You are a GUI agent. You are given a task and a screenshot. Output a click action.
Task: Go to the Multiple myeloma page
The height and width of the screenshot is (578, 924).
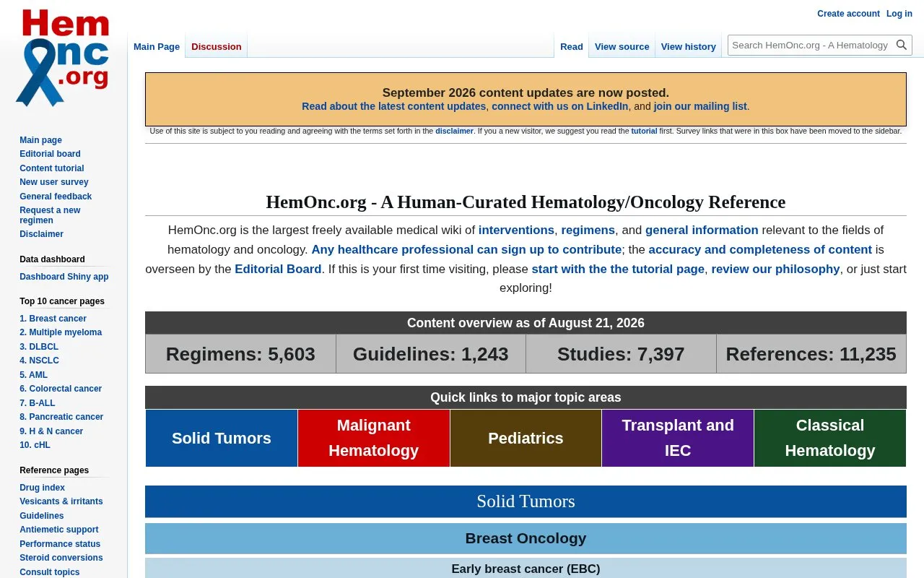61,332
